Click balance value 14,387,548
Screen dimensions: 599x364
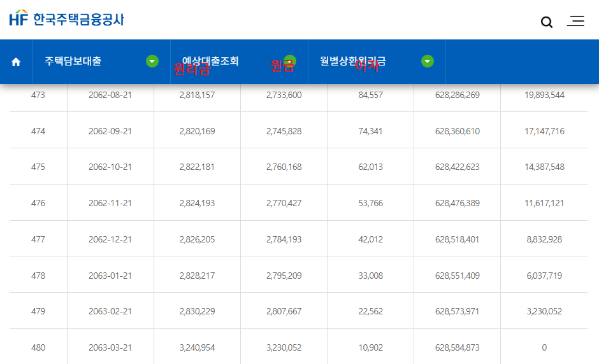[544, 167]
